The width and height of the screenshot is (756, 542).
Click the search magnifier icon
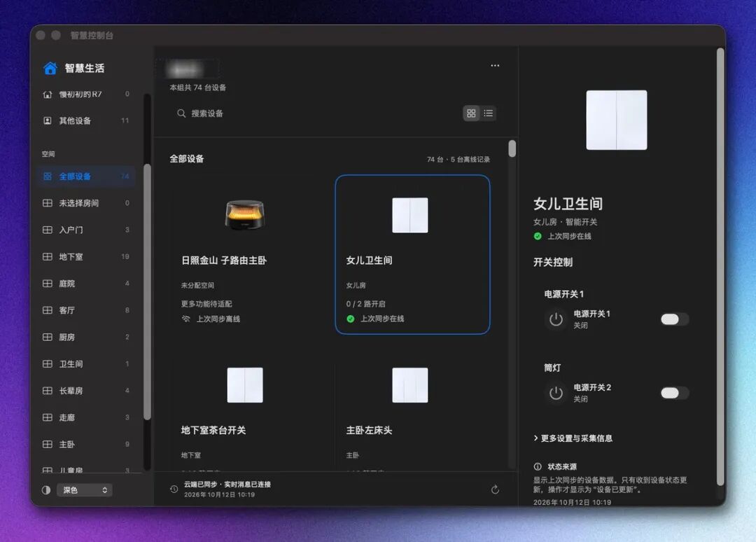(181, 113)
